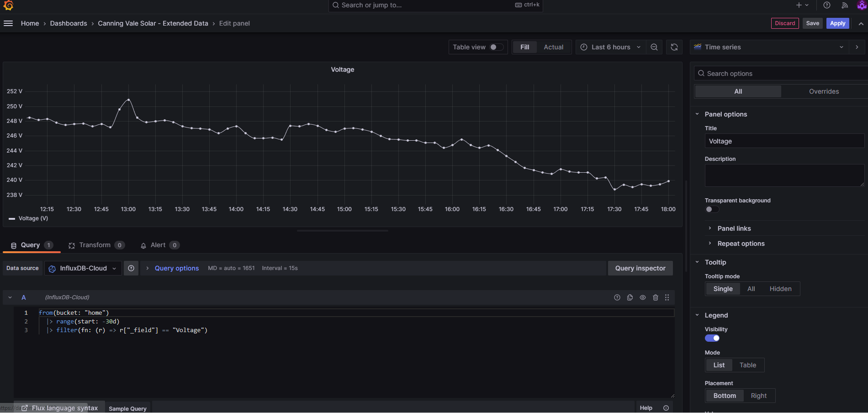This screenshot has height=413, width=868.
Task: Enable Table view
Action: [x=493, y=47]
